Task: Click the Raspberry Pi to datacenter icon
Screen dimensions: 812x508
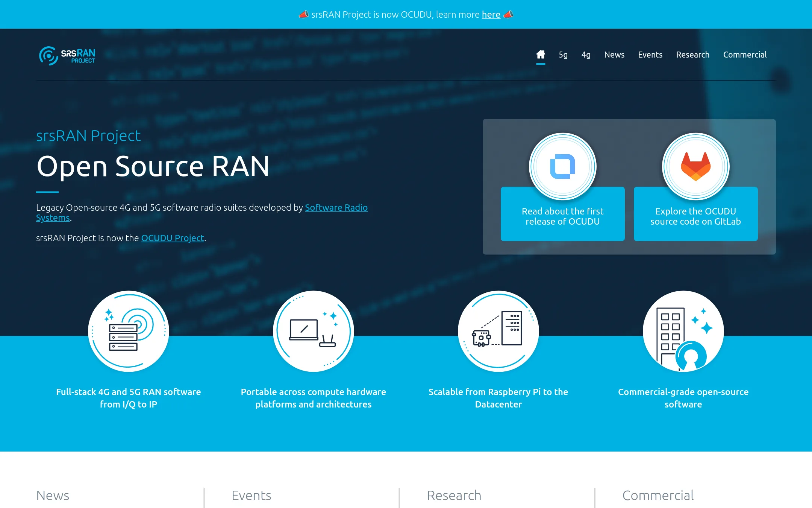Action: pos(498,331)
